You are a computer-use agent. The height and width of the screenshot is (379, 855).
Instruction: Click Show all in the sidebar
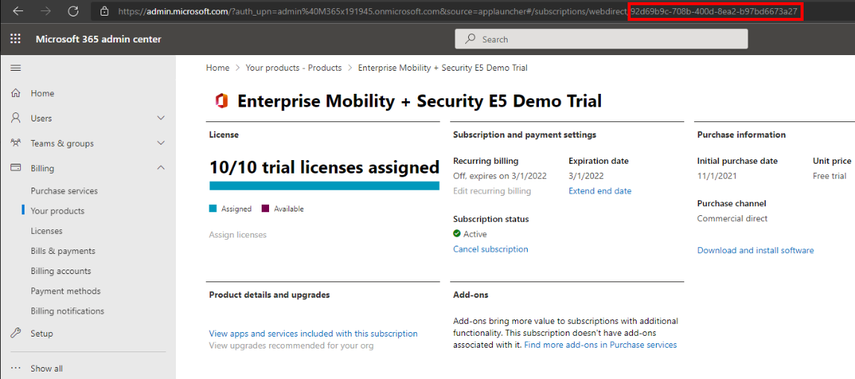coord(46,368)
